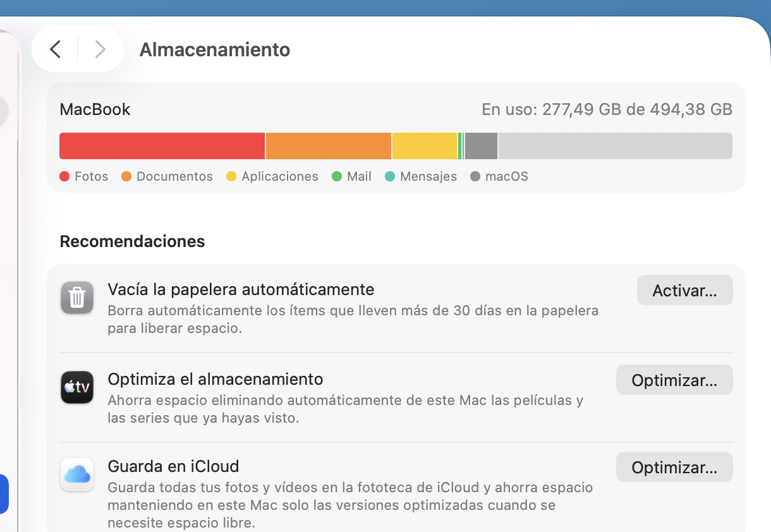Click the green Mail legend dot
Image resolution: width=771 pixels, height=532 pixels.
pos(337,177)
